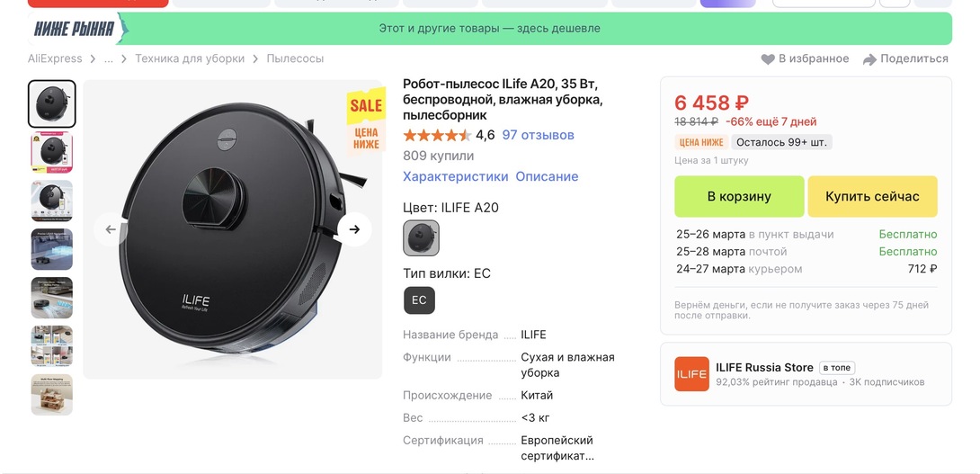Click the share arrow icon
This screenshot has height=474, width=980.
869,59
